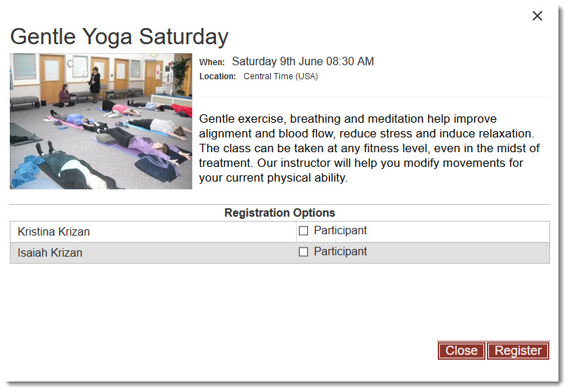Open the yoga class photo

coord(101,121)
